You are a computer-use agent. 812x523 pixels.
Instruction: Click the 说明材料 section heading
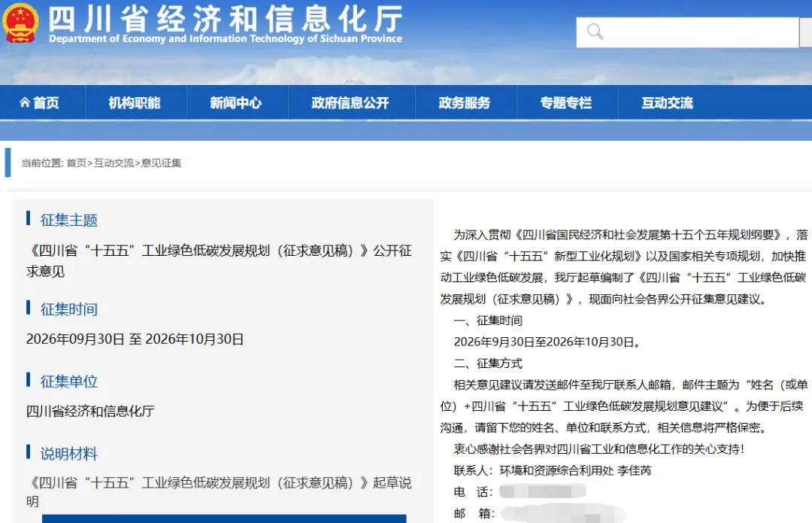(x=69, y=454)
